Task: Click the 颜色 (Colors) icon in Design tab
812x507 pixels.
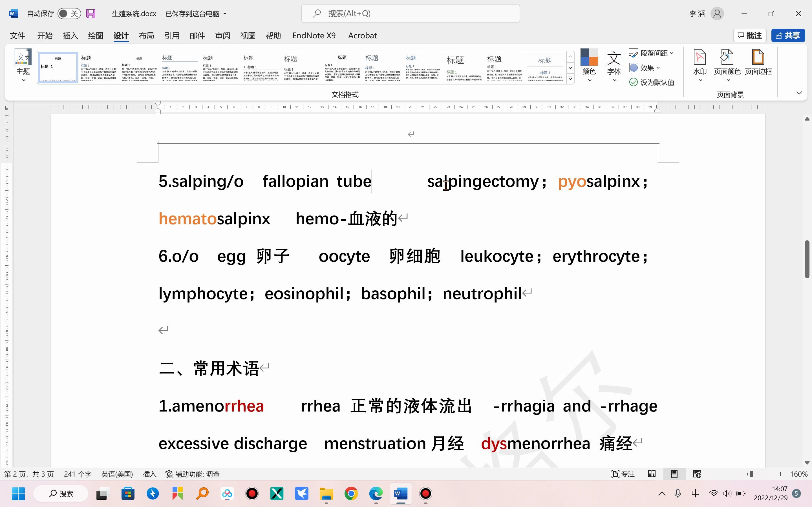Action: pos(589,63)
